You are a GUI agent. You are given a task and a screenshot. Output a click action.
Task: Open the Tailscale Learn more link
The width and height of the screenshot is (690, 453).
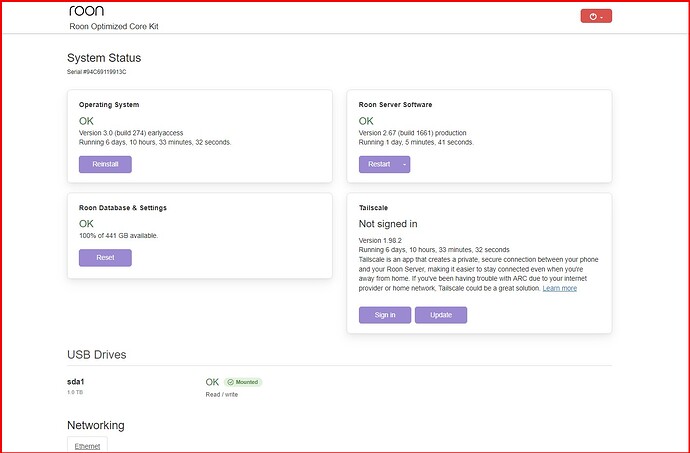click(x=559, y=288)
